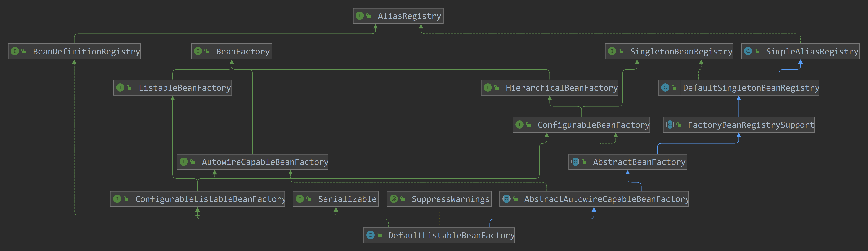
Task: Select AbstractAutowireCapableBeanFactory node label
Action: (606, 199)
